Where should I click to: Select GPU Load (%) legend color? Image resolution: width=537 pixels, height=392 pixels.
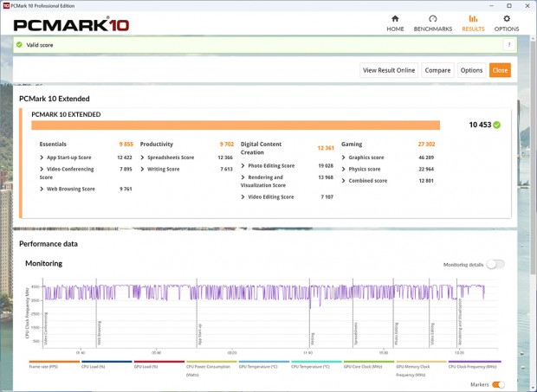[159, 362]
